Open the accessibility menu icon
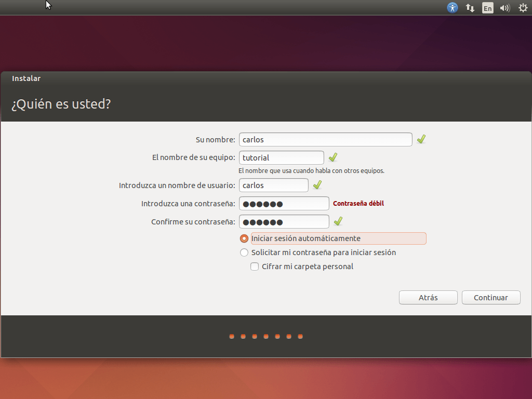532x399 pixels. pos(453,7)
